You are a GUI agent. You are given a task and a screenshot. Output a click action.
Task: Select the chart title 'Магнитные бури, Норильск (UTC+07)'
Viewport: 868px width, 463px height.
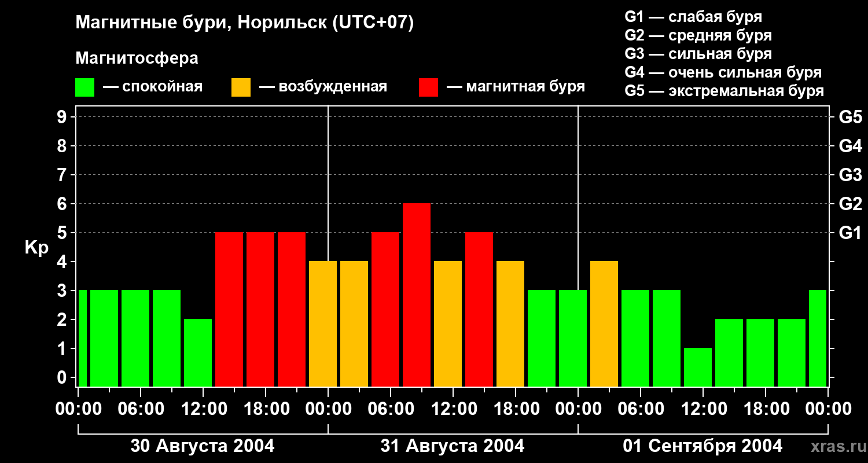click(245, 23)
